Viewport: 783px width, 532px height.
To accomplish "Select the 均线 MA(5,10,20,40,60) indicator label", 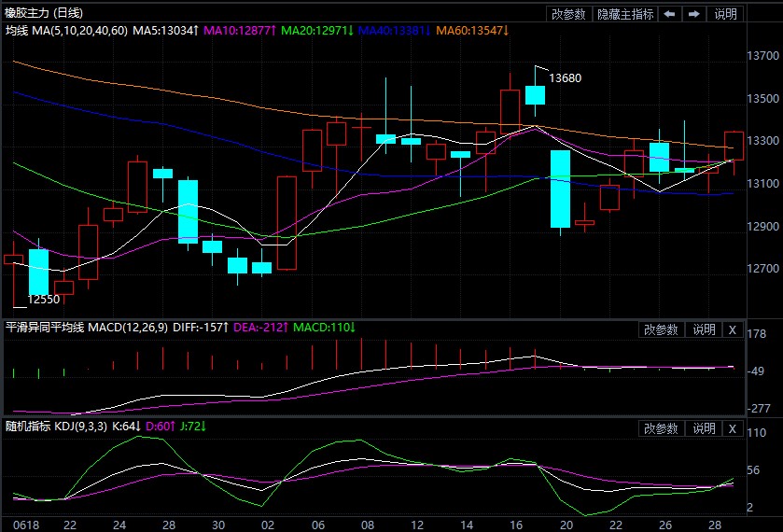I will (65, 31).
